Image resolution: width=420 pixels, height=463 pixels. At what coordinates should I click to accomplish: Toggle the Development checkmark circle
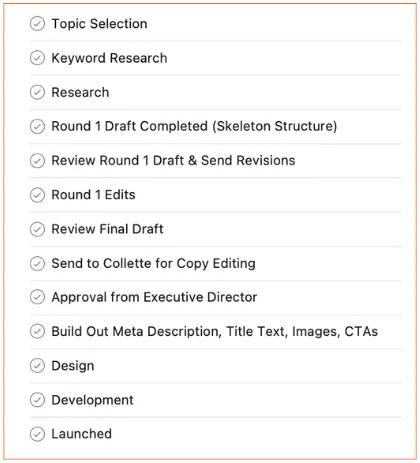pyautogui.click(x=37, y=400)
